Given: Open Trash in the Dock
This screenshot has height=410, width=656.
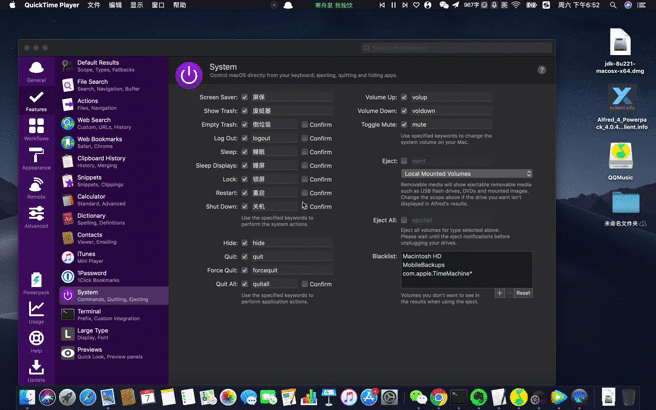Looking at the screenshot, I should pyautogui.click(x=628, y=397).
